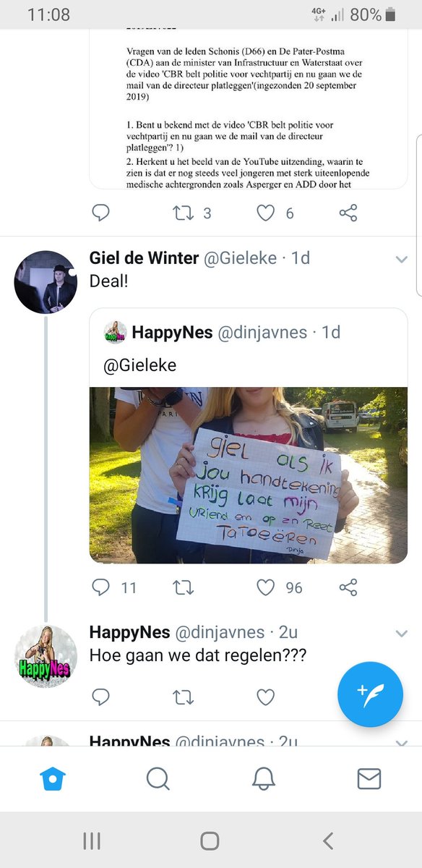Like the tweet with 6 likes
The image size is (422, 868).
pyautogui.click(x=266, y=213)
